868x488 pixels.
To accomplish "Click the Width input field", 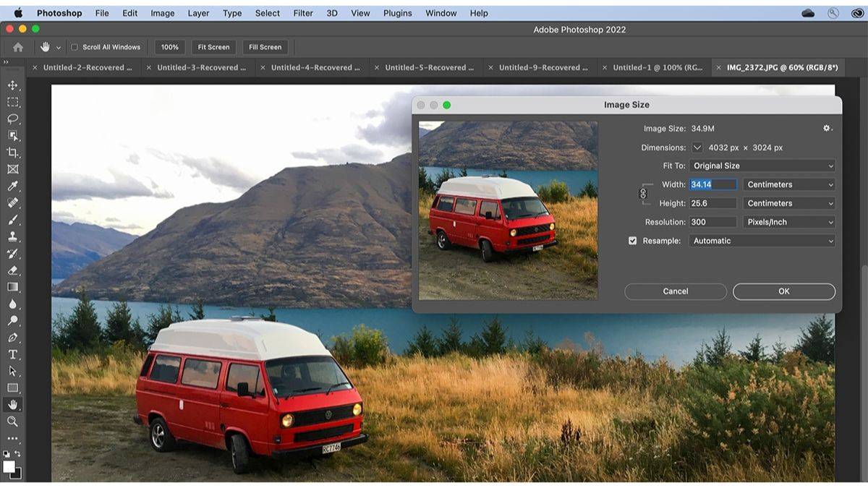I will 713,184.
